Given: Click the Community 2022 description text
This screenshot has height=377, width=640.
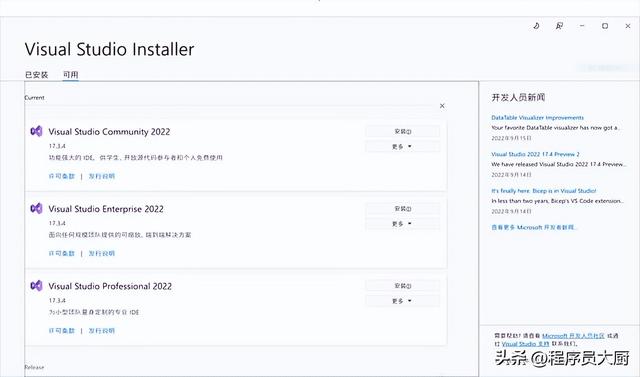Looking at the screenshot, I should (x=136, y=157).
